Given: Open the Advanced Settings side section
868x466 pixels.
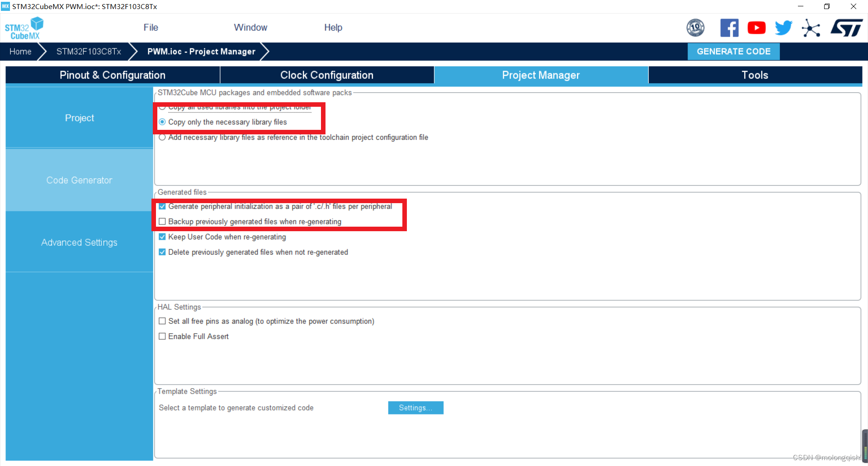Looking at the screenshot, I should point(80,243).
